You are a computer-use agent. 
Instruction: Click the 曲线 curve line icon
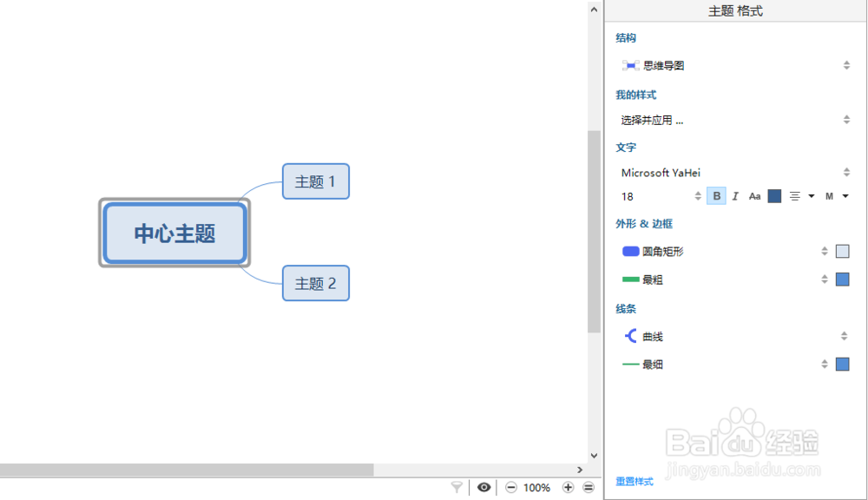[x=630, y=336]
